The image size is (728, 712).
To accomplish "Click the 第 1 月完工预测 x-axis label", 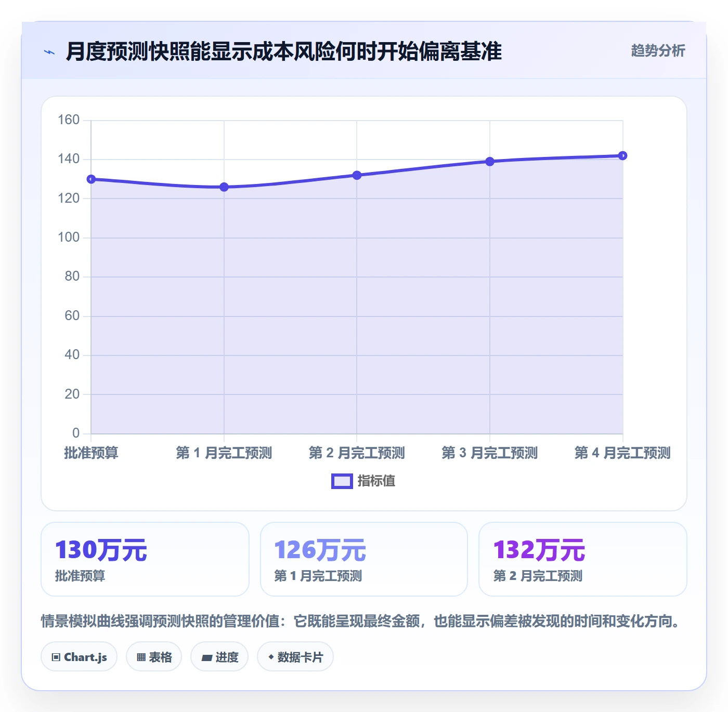I will 224,453.
